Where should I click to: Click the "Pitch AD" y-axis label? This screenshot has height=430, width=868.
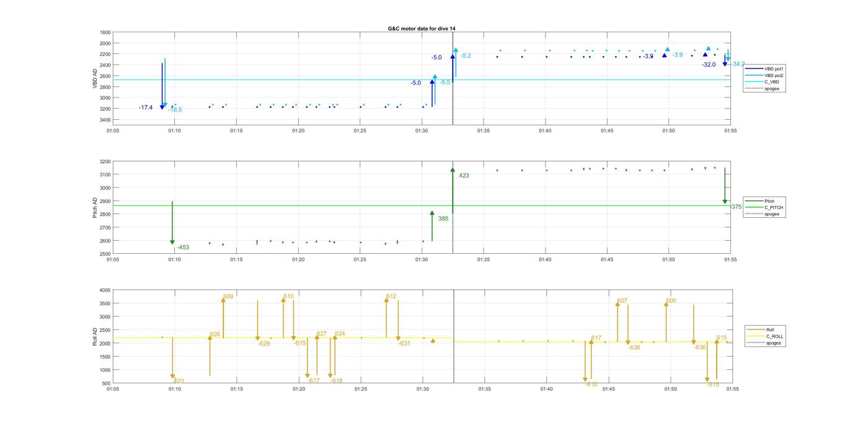coord(95,207)
